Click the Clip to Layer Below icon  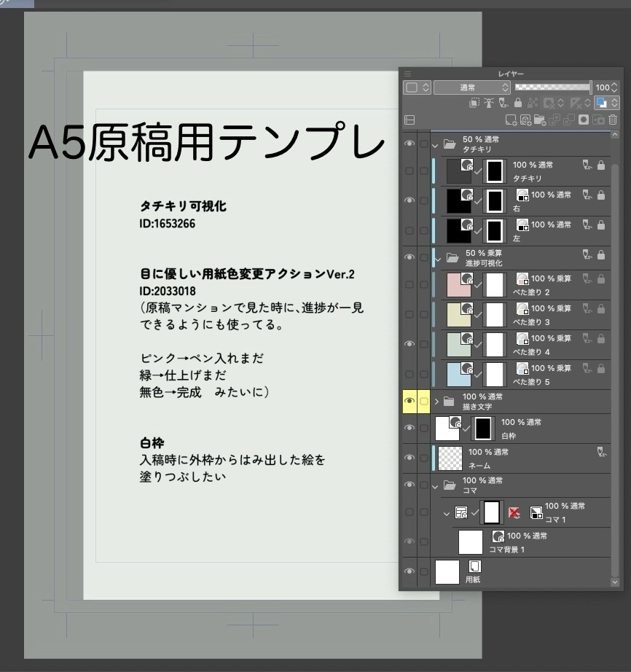coord(474,103)
